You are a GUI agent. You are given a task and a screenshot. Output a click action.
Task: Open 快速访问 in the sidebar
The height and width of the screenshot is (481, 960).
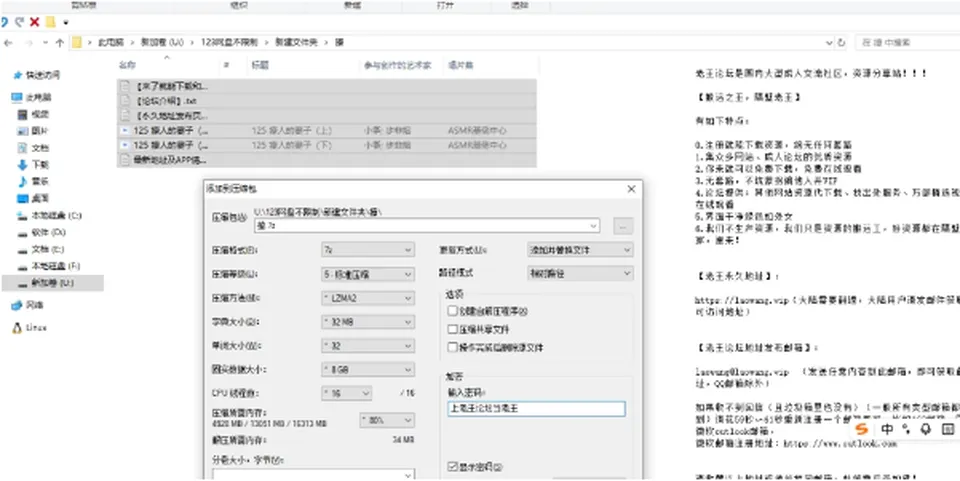[42, 75]
